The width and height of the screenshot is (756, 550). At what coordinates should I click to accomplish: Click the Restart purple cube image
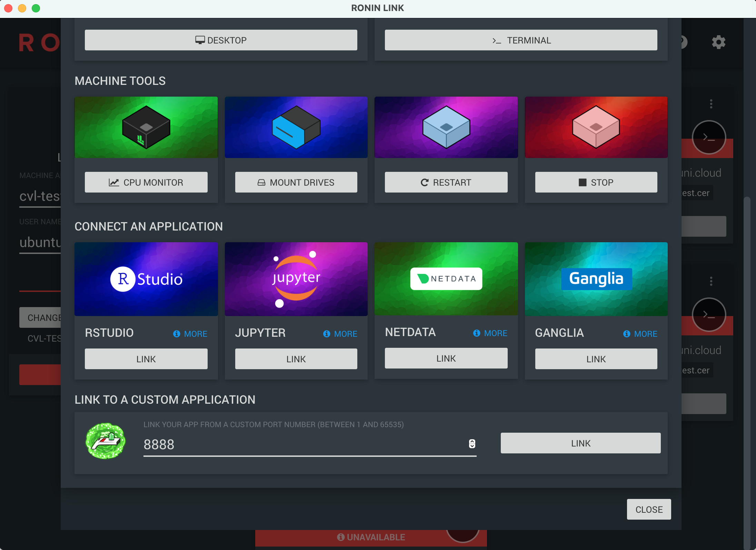pos(446,127)
